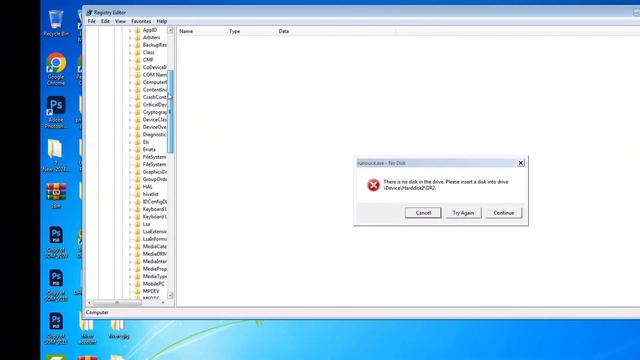Click the tree pane scroll left arrow
Screen dimensions: 640x360
point(89,302)
